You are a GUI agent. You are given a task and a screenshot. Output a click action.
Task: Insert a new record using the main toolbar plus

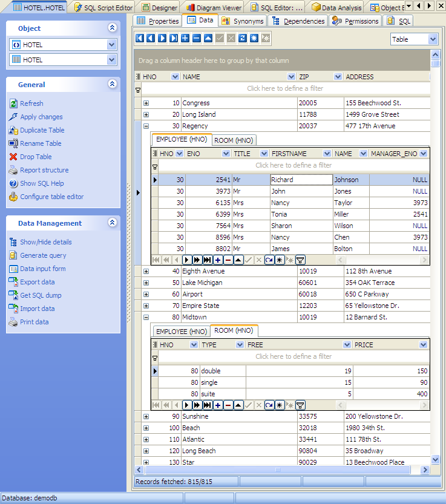click(x=185, y=38)
